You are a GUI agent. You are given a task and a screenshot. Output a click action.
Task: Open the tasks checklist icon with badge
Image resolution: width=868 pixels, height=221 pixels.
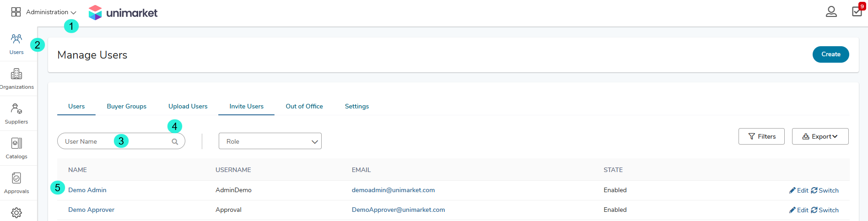click(x=857, y=11)
